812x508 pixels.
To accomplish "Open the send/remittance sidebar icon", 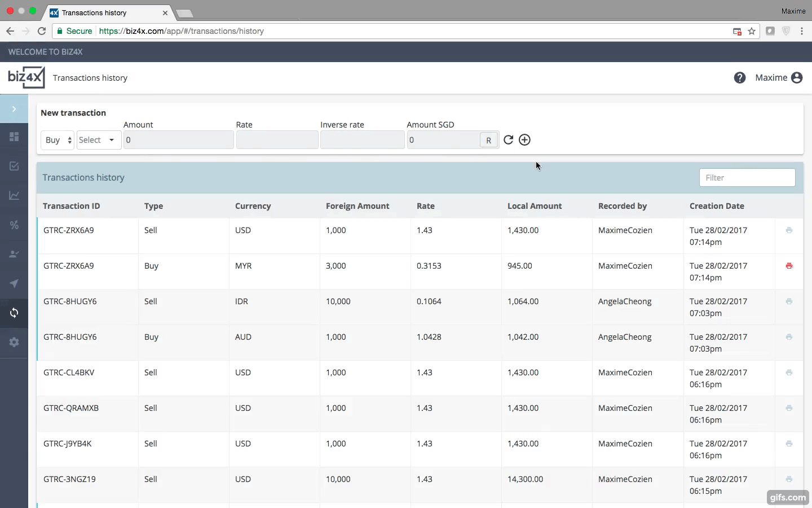I will [x=14, y=284].
